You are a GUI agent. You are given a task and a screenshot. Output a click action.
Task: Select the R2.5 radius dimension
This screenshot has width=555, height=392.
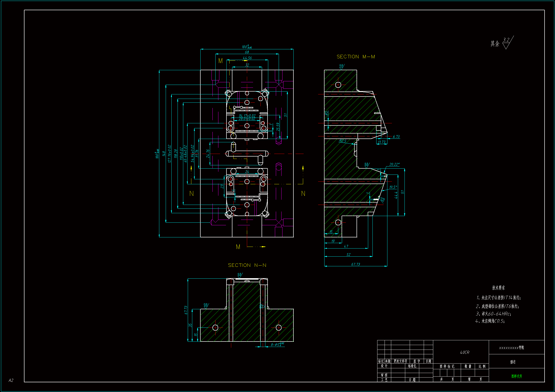(x=343, y=141)
